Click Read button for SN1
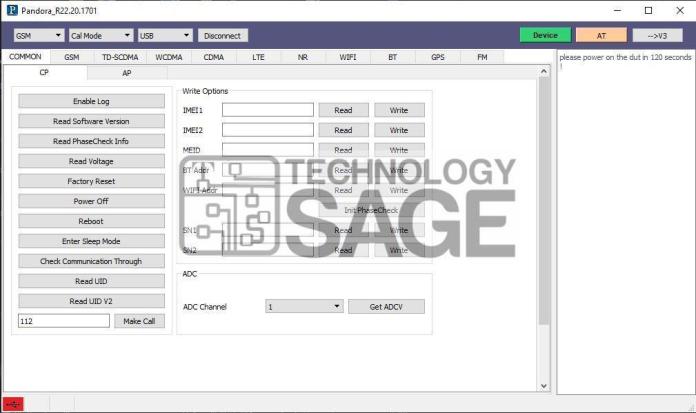This screenshot has height=413, width=696. (x=344, y=230)
